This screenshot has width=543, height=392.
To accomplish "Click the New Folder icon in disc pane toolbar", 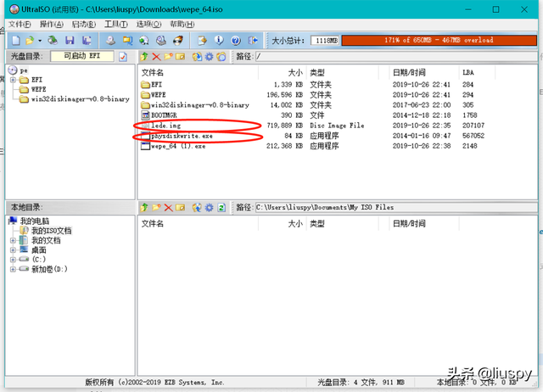I will (x=168, y=57).
